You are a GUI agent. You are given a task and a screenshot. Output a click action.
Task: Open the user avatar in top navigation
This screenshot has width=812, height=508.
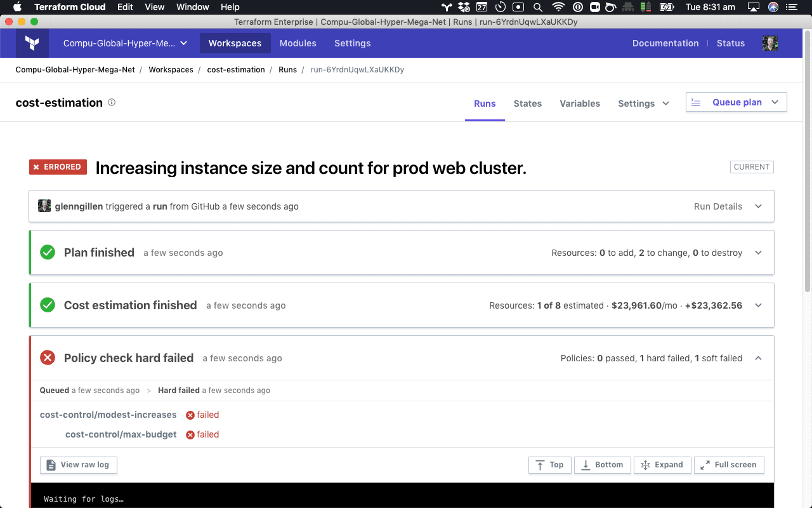tap(769, 43)
